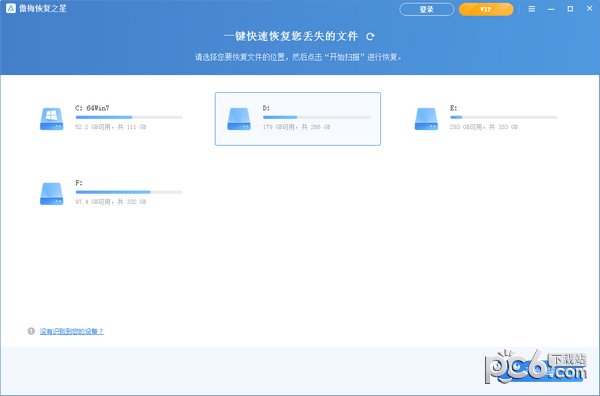Click the 'C: 64Win7' label

(92, 108)
